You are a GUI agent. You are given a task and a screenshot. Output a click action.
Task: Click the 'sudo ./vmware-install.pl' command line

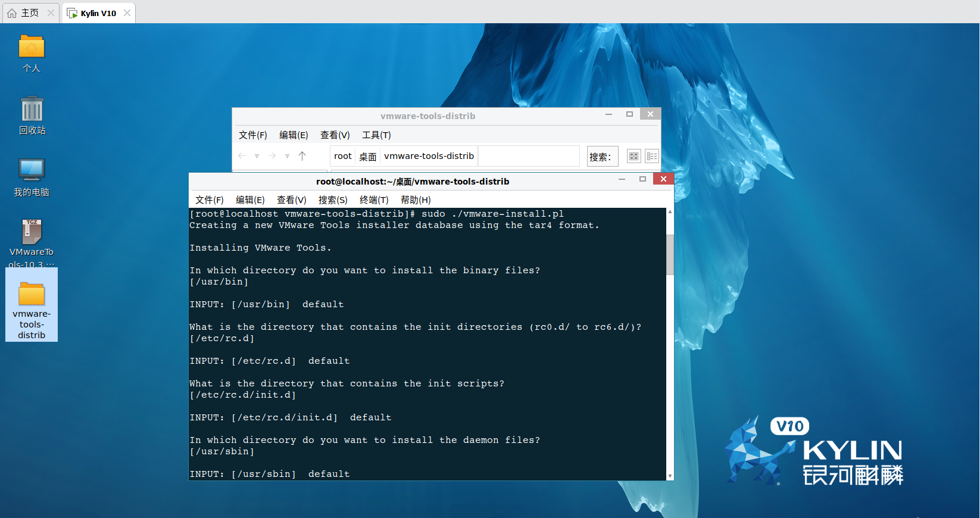point(376,214)
